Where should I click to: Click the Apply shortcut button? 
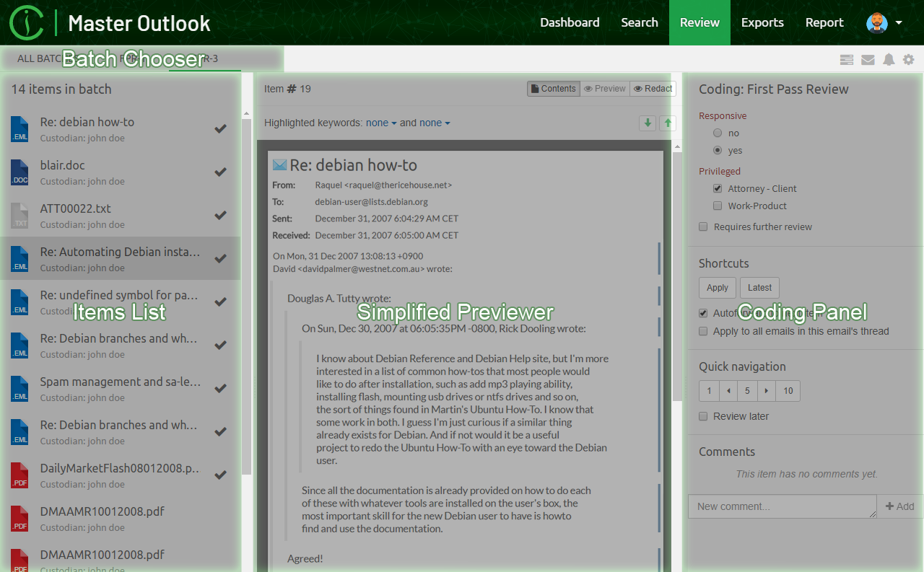pyautogui.click(x=717, y=288)
